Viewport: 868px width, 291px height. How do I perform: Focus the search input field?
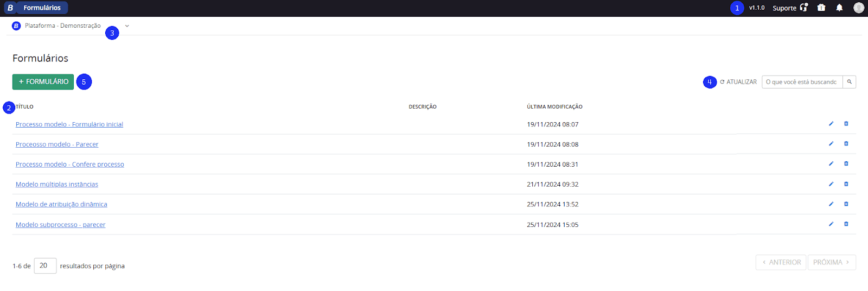[802, 82]
